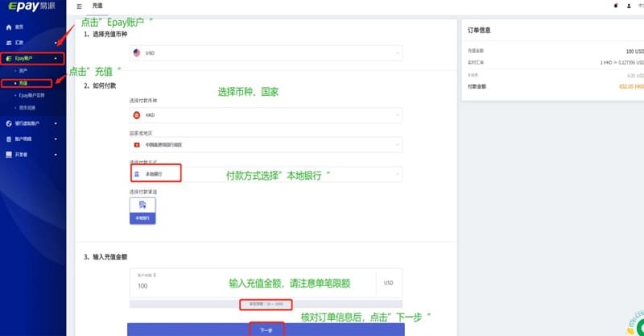This screenshot has width=644, height=336.
Task: Click the 832.05 HKD payment amount value
Action: click(631, 87)
